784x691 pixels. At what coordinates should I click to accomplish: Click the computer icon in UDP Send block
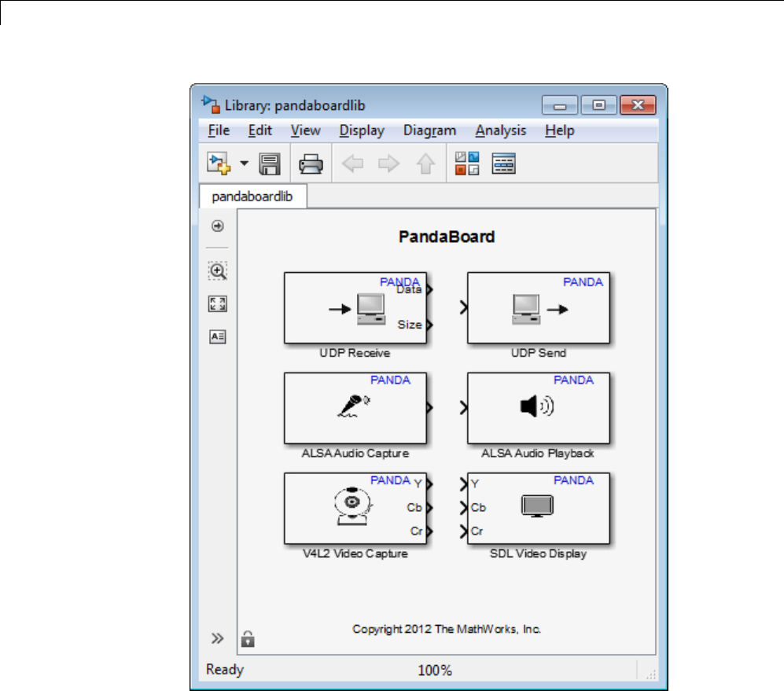[526, 310]
